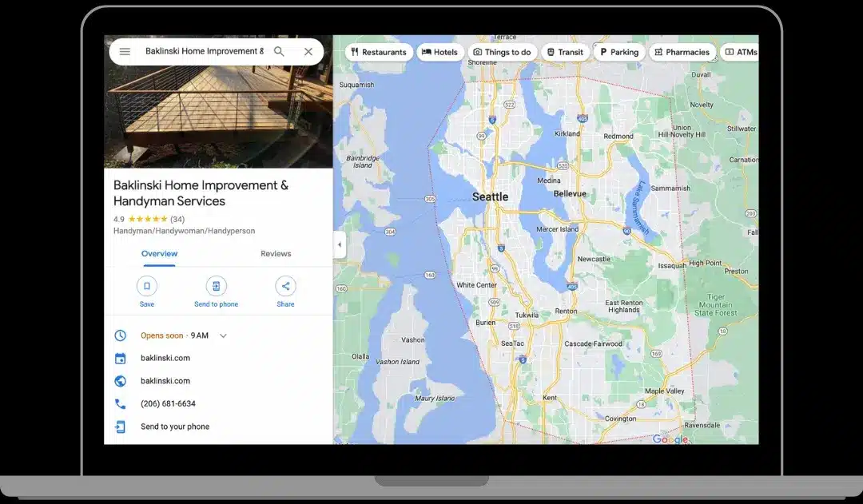Click the Kent label on map
The image size is (863, 504).
click(549, 397)
